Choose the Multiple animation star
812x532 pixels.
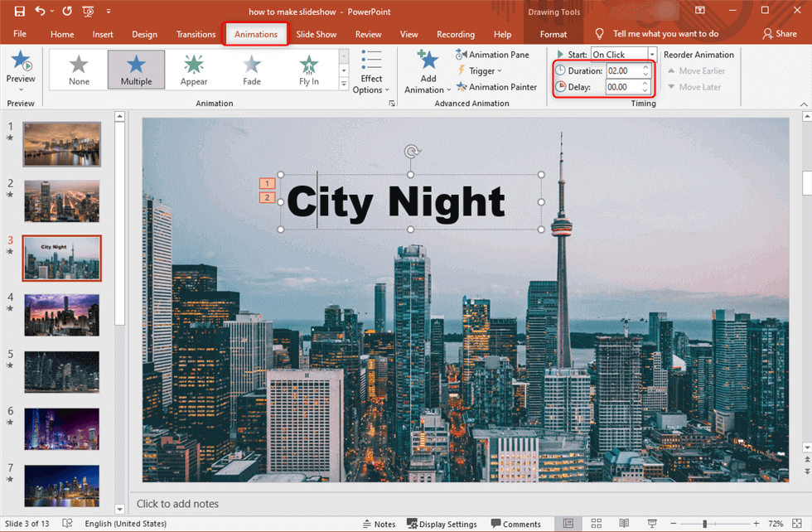tap(136, 70)
